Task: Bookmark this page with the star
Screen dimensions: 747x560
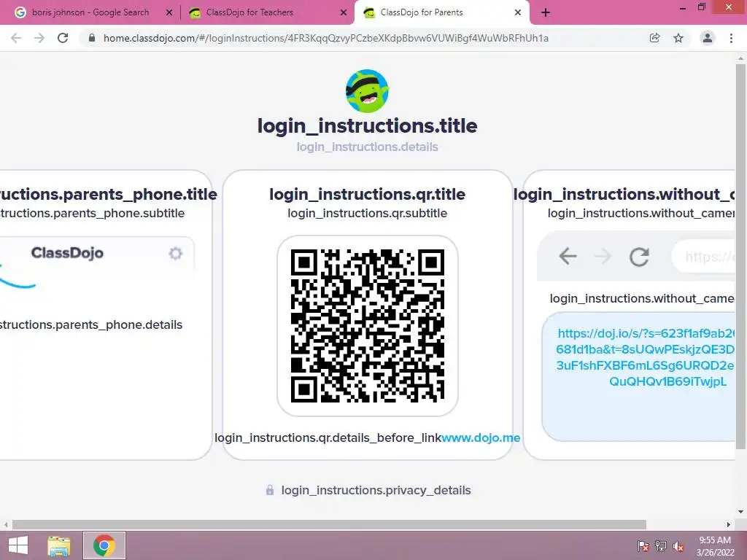Action: pyautogui.click(x=678, y=38)
